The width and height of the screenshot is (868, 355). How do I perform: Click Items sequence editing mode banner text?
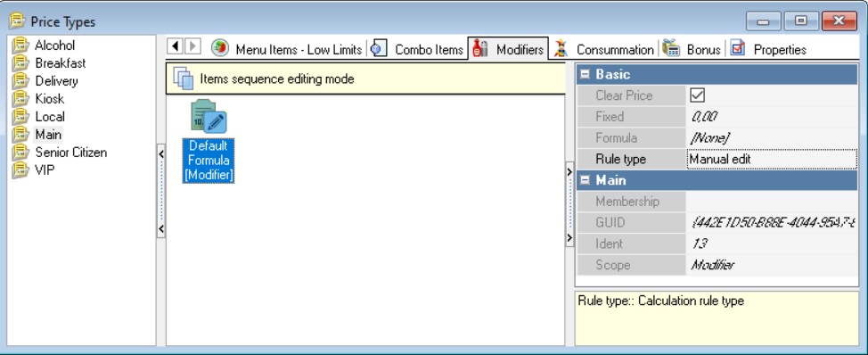coord(277,78)
